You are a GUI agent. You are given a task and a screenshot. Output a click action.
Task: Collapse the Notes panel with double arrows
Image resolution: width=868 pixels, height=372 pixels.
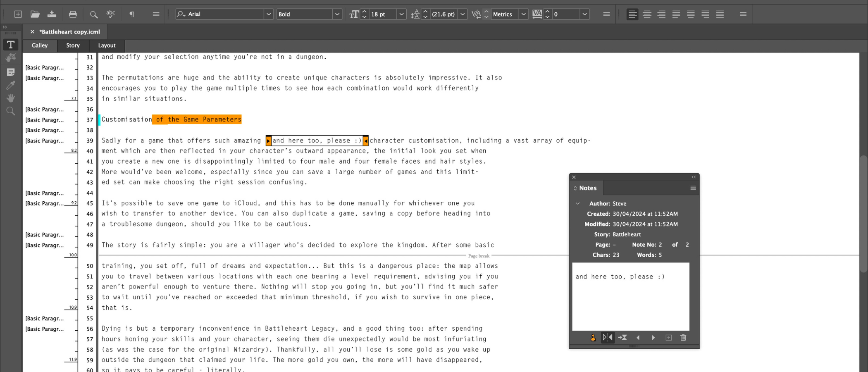694,177
